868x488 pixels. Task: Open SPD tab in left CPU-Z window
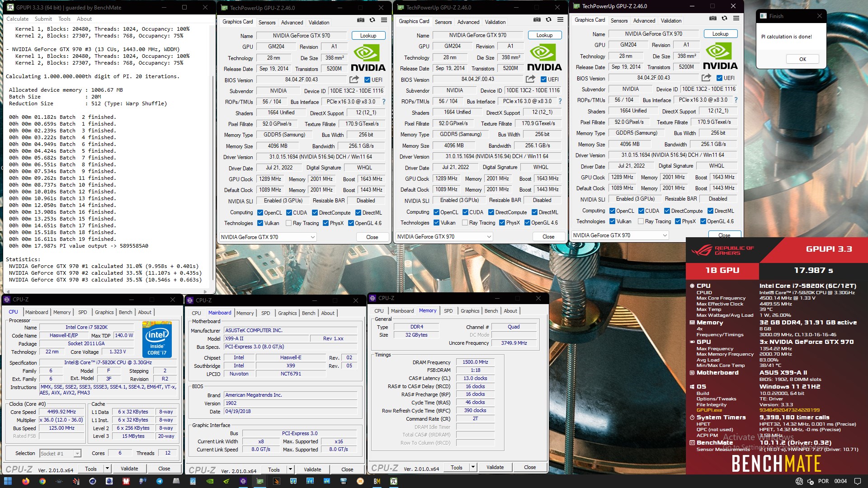pyautogui.click(x=82, y=312)
